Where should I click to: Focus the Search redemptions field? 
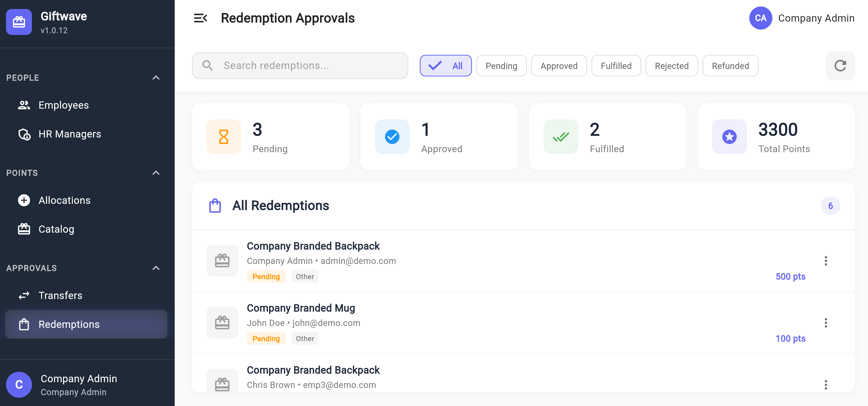(x=300, y=65)
